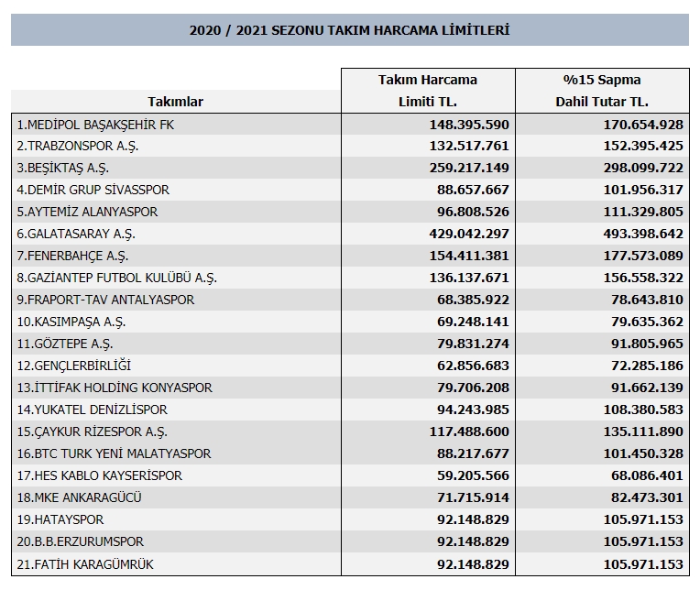Click the value 101.450.328
The width and height of the screenshot is (700, 601).
[x=643, y=453]
